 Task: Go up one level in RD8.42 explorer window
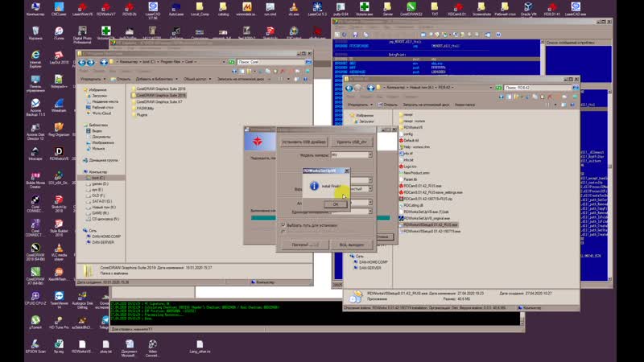(371, 88)
